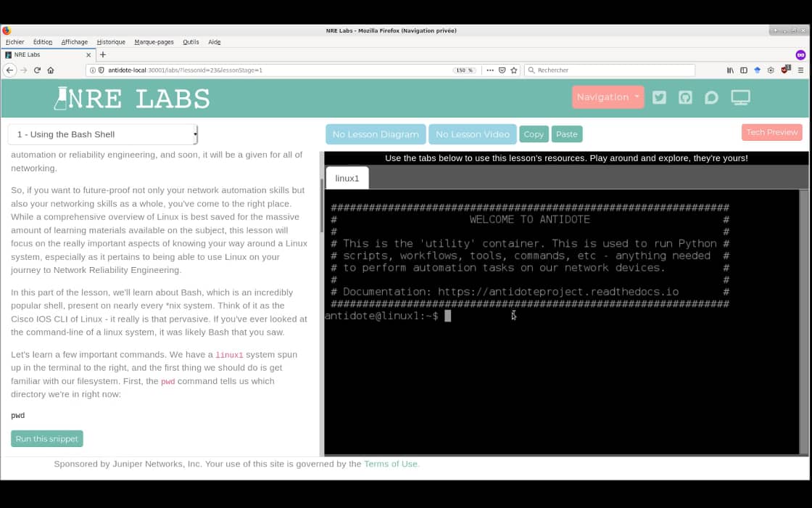
Task: Click the pink 'pwd' code word in the lesson
Action: pos(167,382)
